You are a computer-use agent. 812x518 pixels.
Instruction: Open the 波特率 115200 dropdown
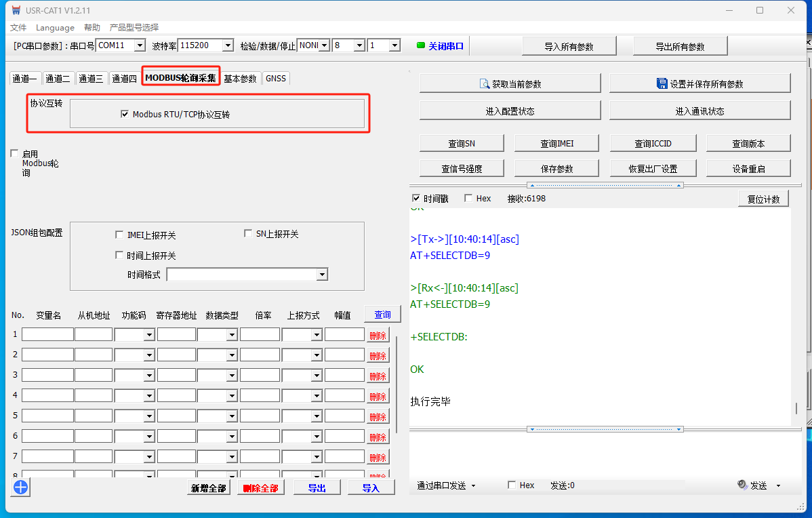pos(227,45)
